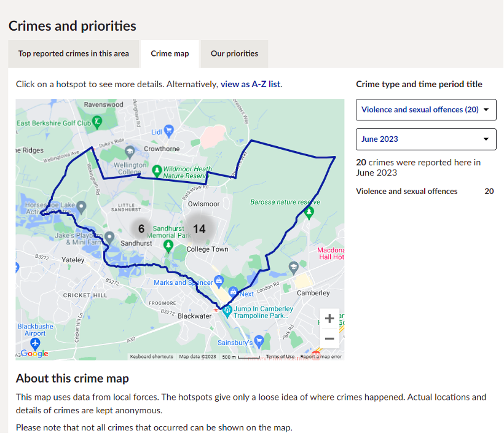Click the Sandhurst Memorial Park tree marker
The image size is (504, 436).
(x=168, y=246)
